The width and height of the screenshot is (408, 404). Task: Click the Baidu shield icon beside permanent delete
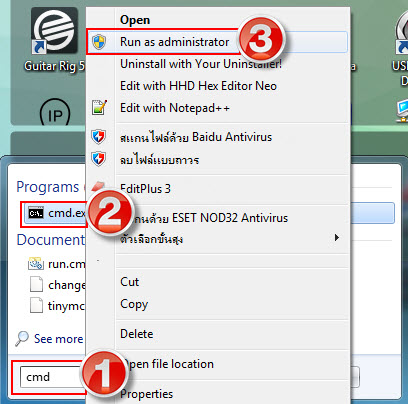pyautogui.click(x=99, y=159)
